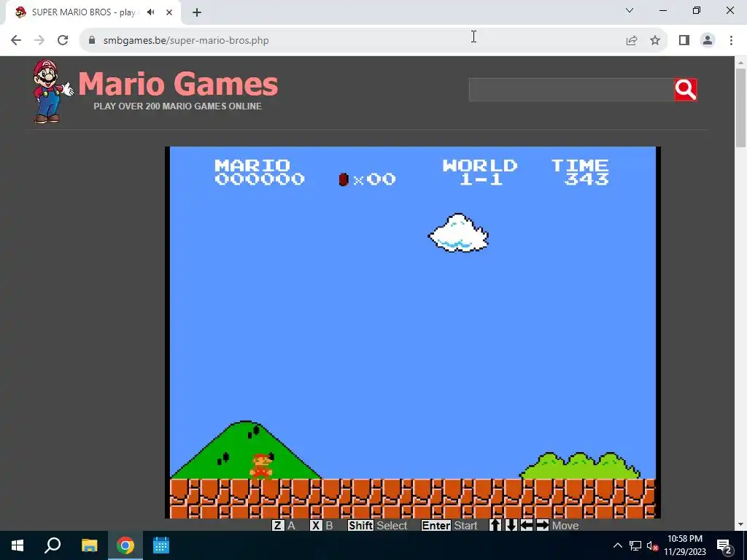
Task: Open the Chrome profile avatar
Action: (x=708, y=41)
